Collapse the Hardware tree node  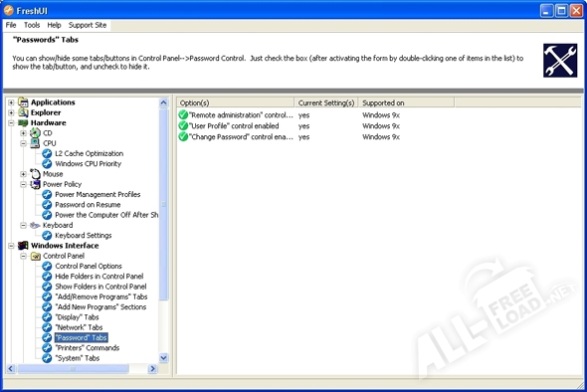coord(11,122)
